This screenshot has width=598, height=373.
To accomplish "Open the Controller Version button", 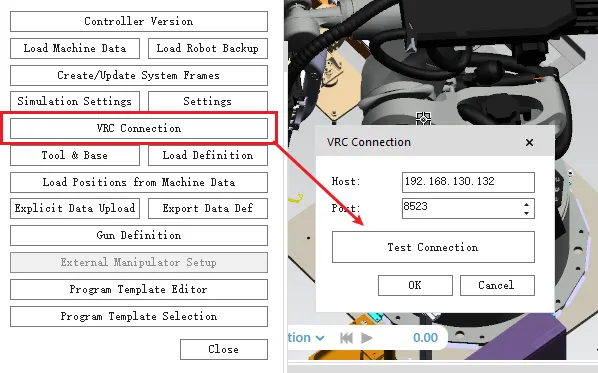I will (139, 21).
